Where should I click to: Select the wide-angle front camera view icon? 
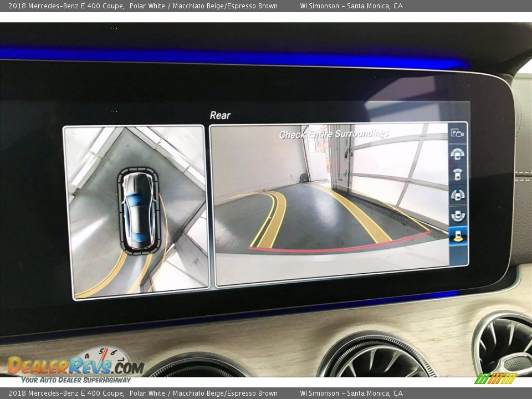coord(457,154)
